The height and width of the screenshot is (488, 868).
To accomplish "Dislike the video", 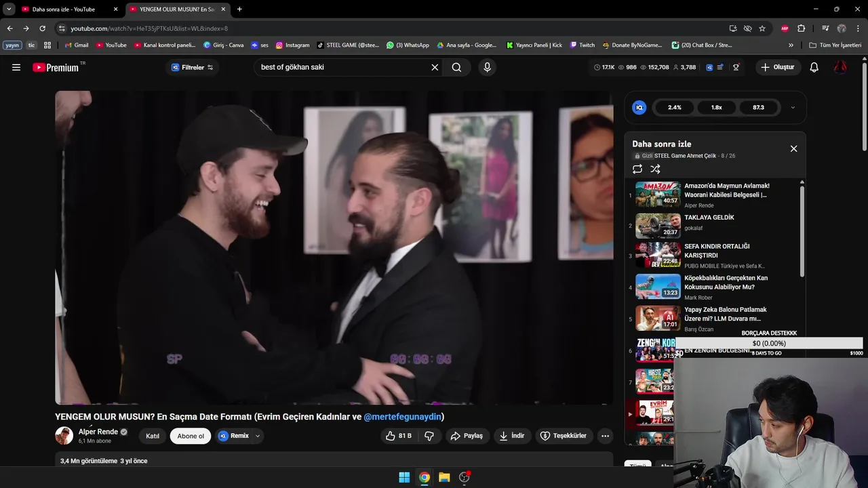I will (429, 436).
